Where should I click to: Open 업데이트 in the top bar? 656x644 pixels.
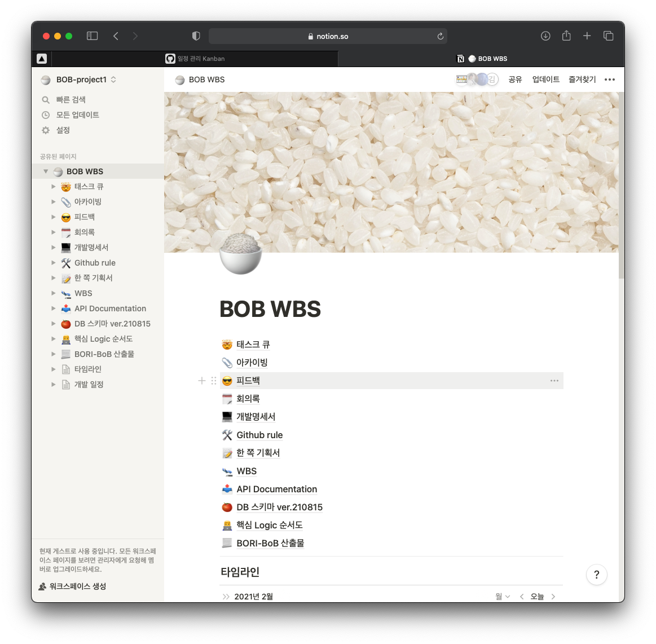[x=545, y=80]
